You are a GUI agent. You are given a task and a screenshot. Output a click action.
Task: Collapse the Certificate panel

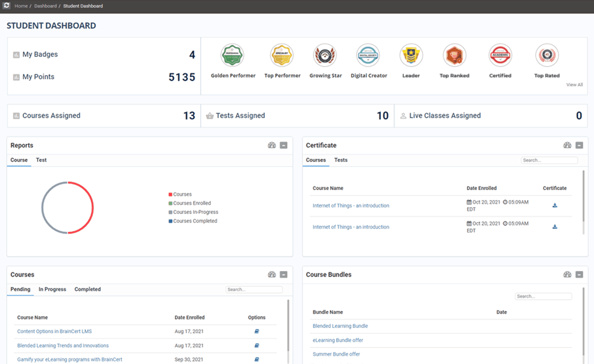579,145
